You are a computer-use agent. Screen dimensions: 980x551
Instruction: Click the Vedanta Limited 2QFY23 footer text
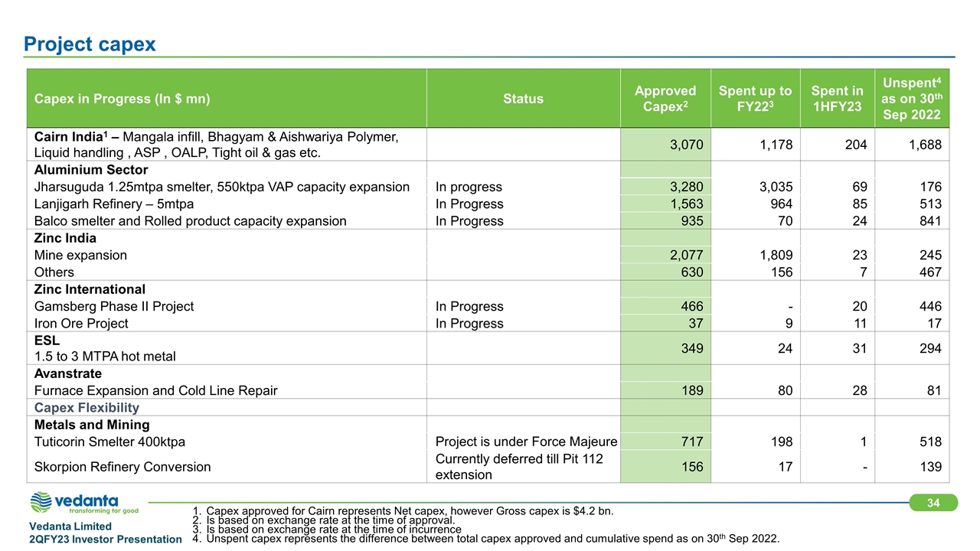tap(106, 533)
